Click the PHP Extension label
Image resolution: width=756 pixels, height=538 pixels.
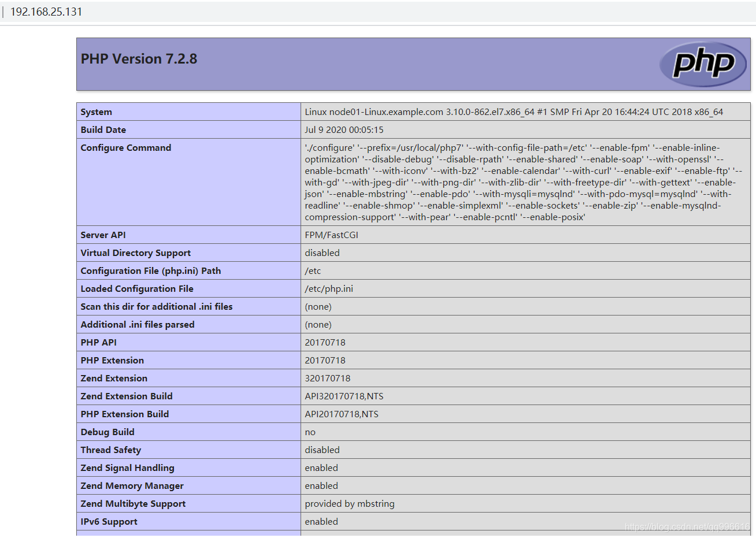click(x=112, y=361)
